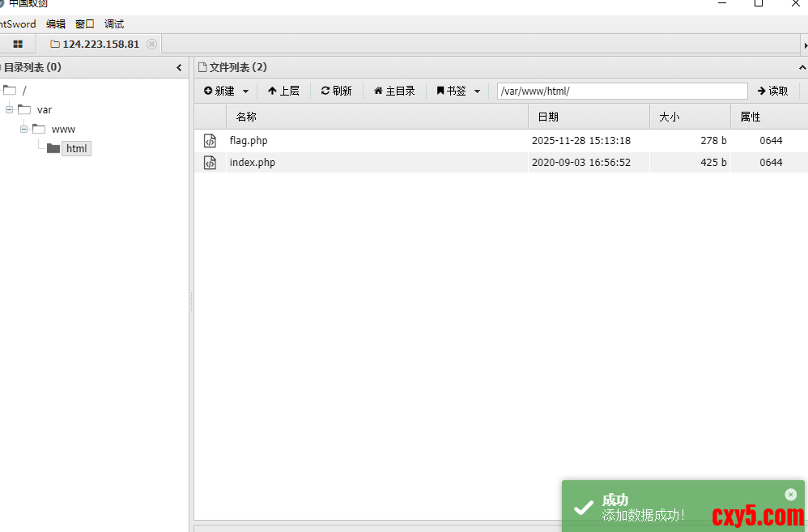Click the 读取 button

pyautogui.click(x=772, y=91)
